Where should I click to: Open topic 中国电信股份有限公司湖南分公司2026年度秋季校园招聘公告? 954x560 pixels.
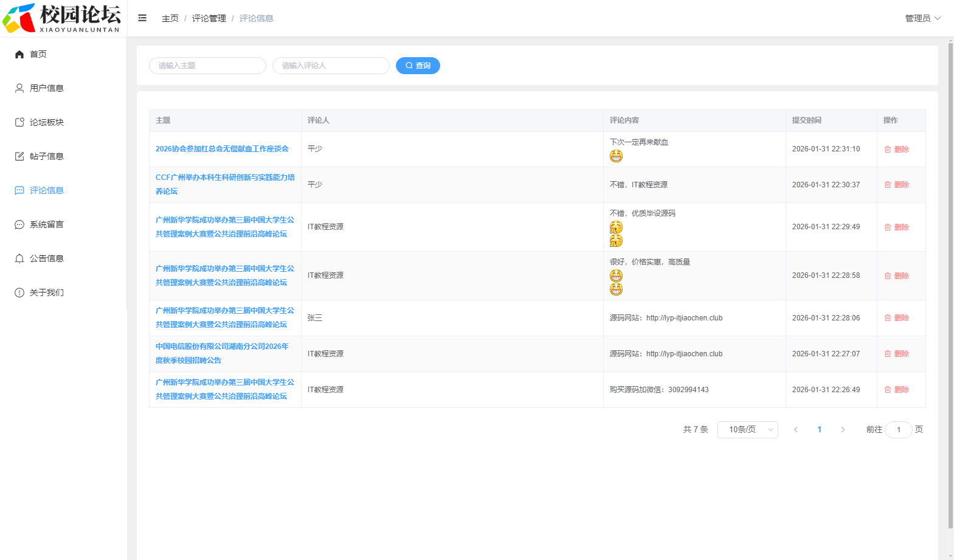(222, 353)
